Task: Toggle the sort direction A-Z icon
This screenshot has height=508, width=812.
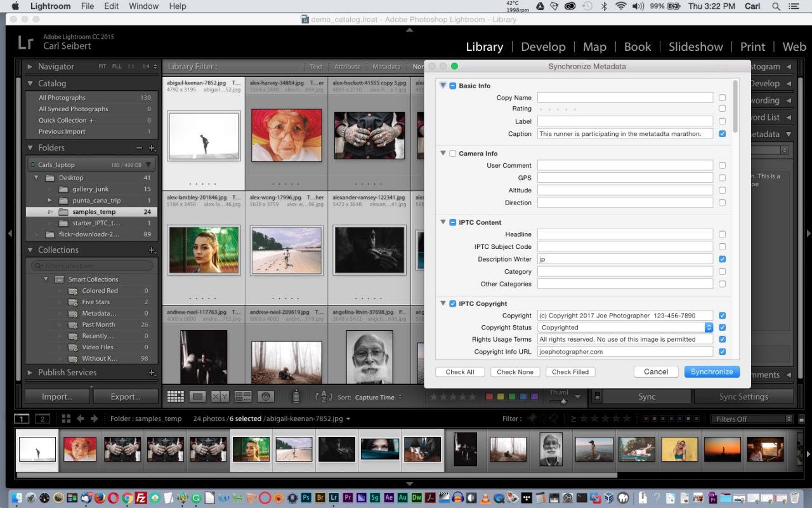Action: pyautogui.click(x=323, y=396)
